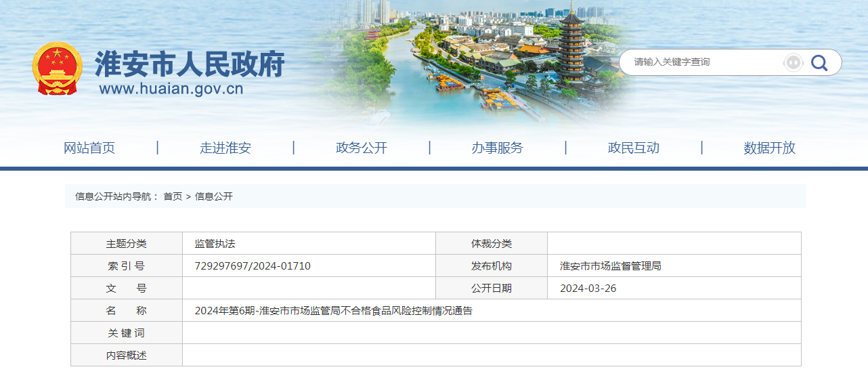This screenshot has height=382, width=868.
Task: Click the 发布机构 label cell
Action: click(x=492, y=266)
